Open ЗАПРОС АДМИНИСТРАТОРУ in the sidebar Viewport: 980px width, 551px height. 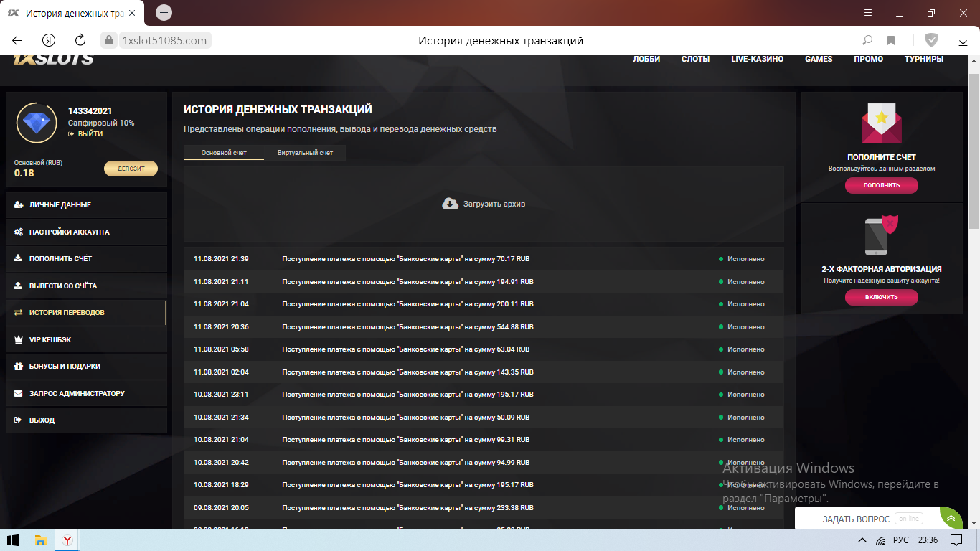tap(86, 393)
